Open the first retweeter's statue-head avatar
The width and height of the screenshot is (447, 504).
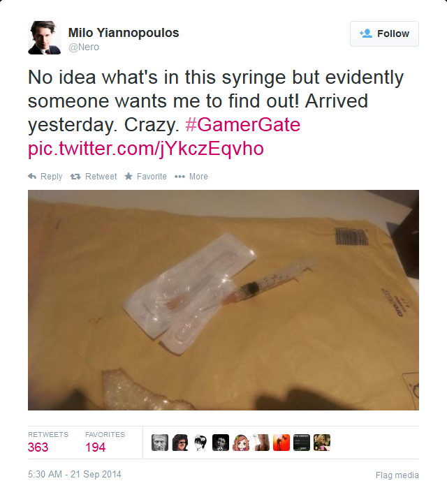[x=160, y=443]
